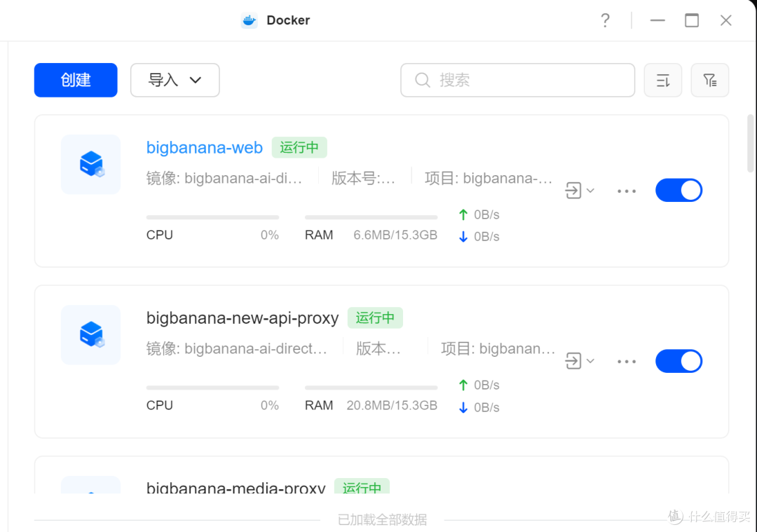Screen dimensions: 757x532
Task: Click 运行中 status badge of bigbanana-web
Action: 299,147
